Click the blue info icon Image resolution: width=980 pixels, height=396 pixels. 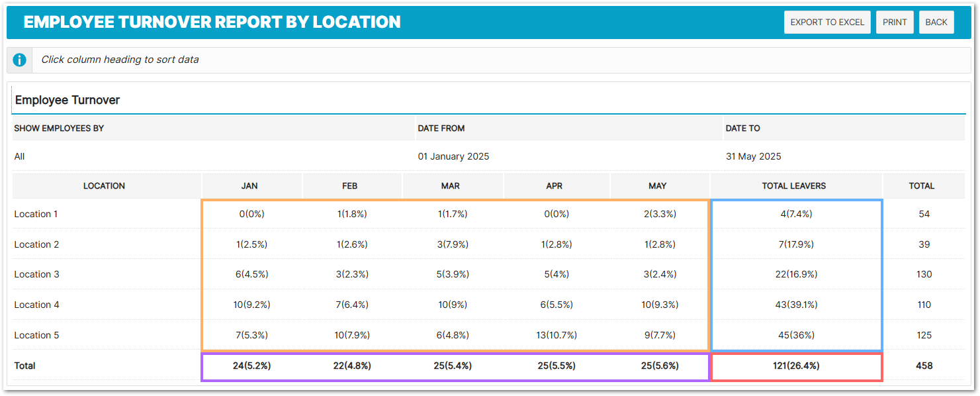point(20,60)
